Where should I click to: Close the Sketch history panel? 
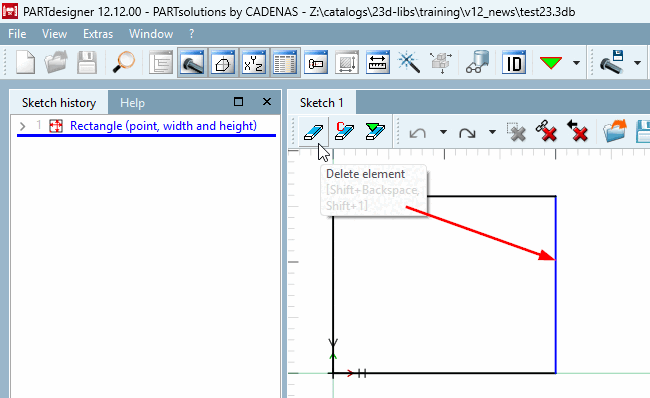coord(267,102)
